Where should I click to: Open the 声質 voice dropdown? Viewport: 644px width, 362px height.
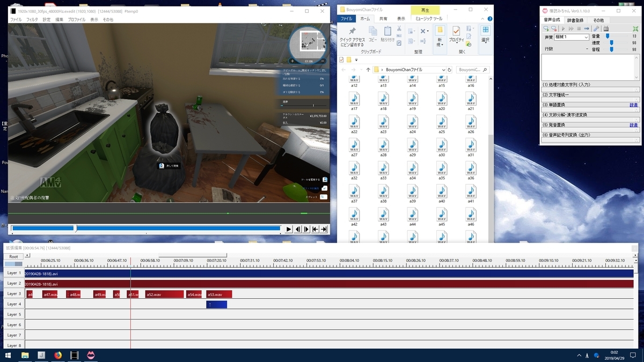coord(572,37)
